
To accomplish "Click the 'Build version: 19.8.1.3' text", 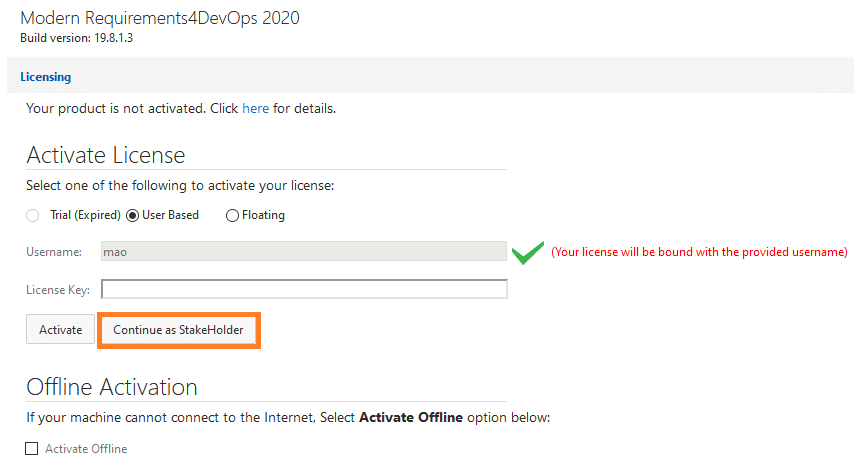I will point(77,38).
